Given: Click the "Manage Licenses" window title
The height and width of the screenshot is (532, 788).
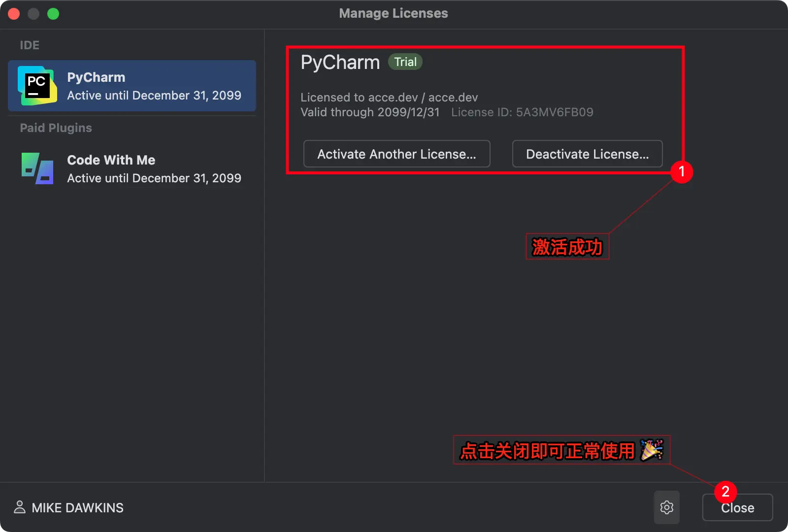Looking at the screenshot, I should click(394, 13).
